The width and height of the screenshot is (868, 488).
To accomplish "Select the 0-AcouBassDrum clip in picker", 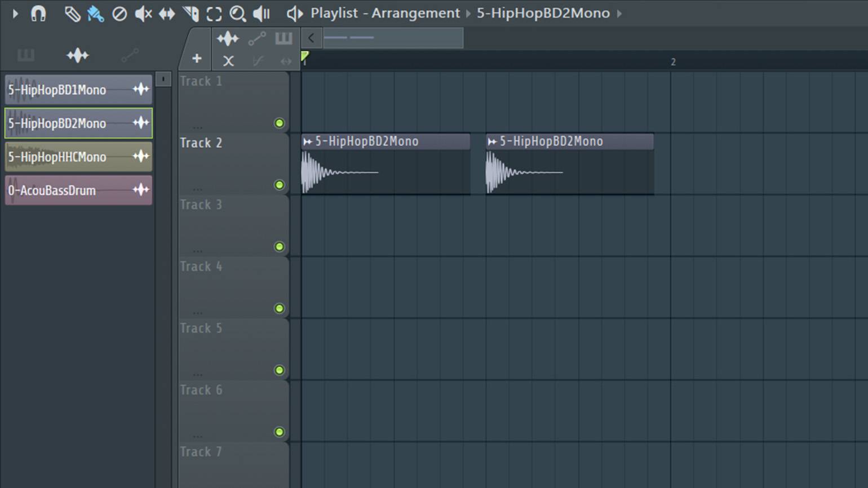I will [78, 190].
